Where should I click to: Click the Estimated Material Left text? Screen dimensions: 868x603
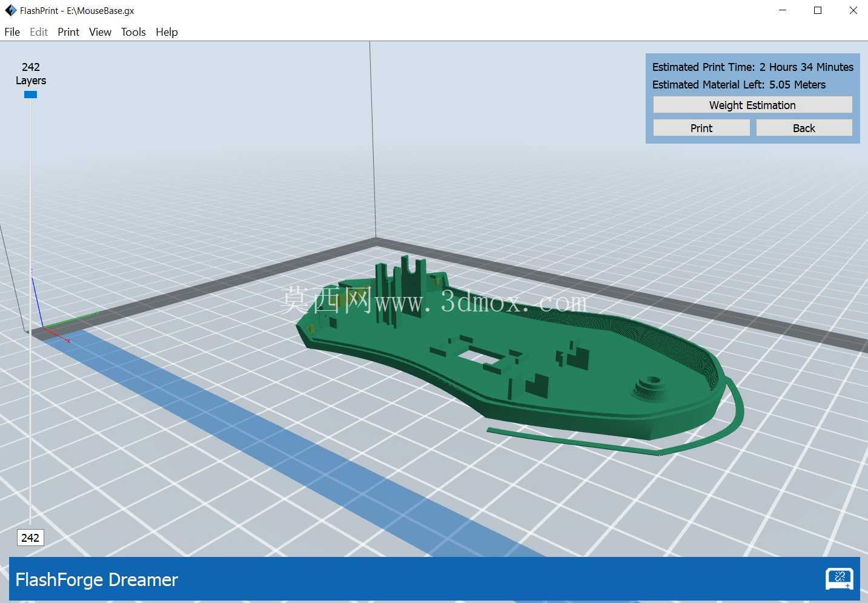(739, 85)
